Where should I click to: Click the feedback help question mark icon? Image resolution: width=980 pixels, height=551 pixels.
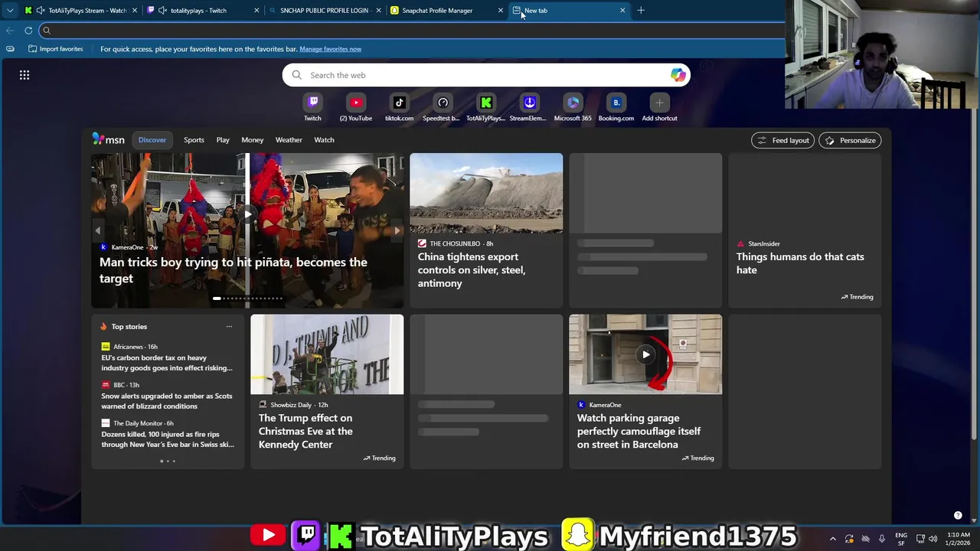958,516
